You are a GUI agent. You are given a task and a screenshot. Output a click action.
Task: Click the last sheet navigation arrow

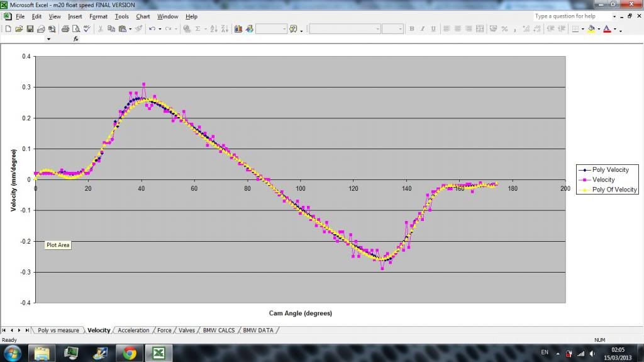pos(27,330)
